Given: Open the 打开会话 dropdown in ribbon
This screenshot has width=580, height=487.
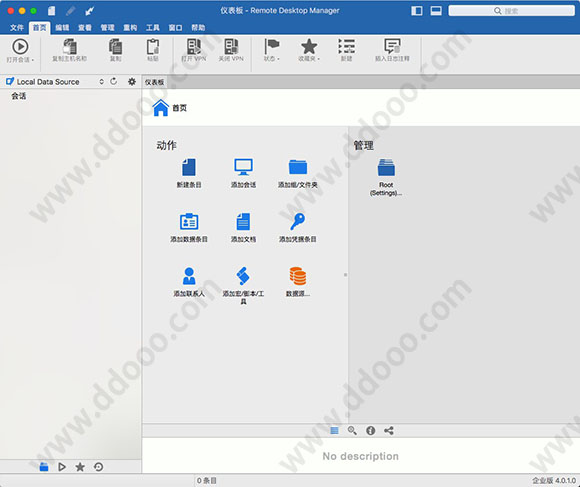Looking at the screenshot, I should point(20,51).
